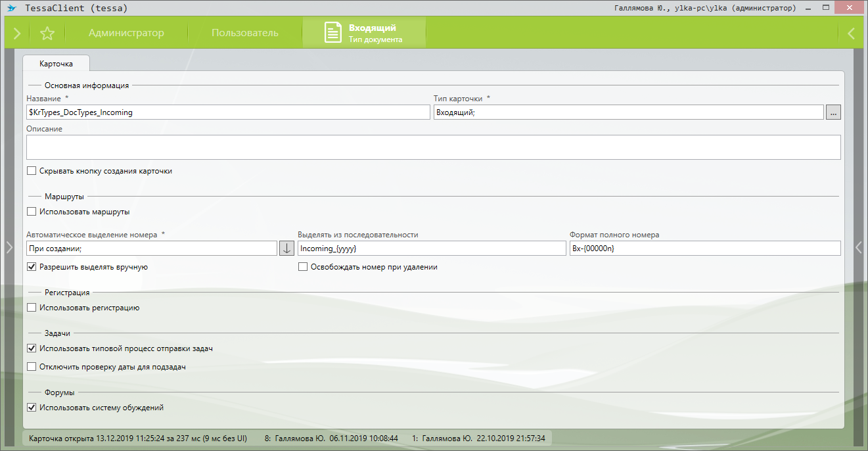Enable Скрывать кнопку создания карточки checkbox
This screenshot has width=868, height=451.
(x=32, y=171)
